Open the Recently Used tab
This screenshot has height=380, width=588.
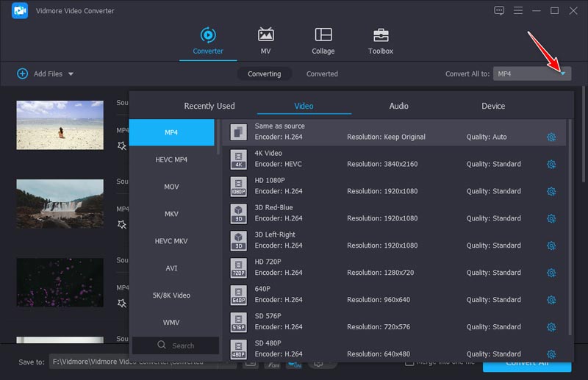tap(209, 106)
